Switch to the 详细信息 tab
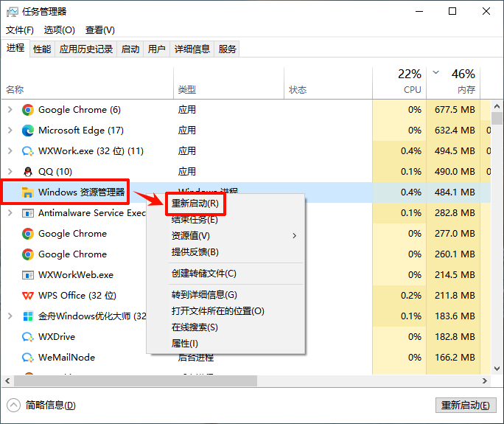Viewport: 504px width, 424px height. (192, 49)
